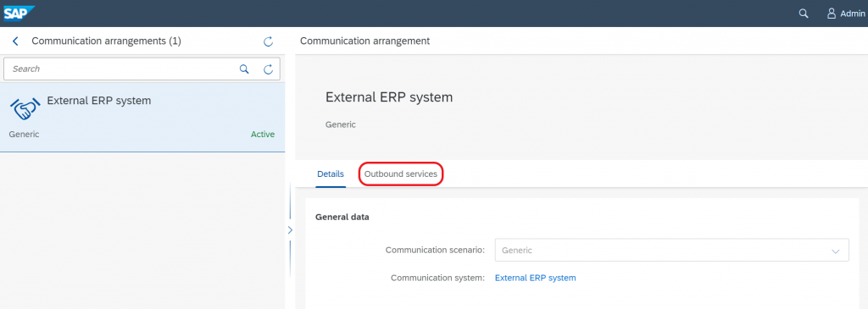Select the Details tab
Screen dimensions: 868x309
point(331,174)
